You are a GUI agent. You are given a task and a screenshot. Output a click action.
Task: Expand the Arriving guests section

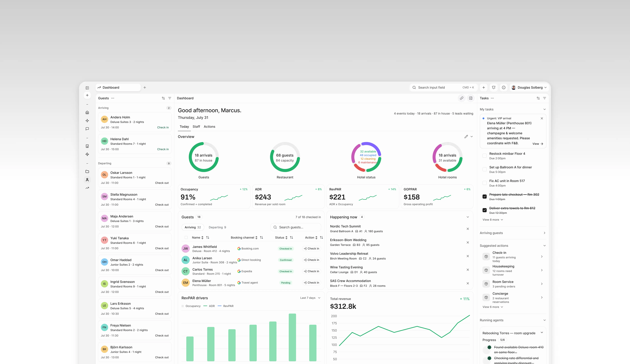click(x=545, y=233)
